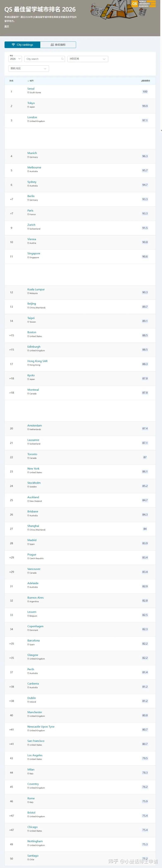
Task: Open the Seoul city link
Action: pyautogui.click(x=31, y=89)
